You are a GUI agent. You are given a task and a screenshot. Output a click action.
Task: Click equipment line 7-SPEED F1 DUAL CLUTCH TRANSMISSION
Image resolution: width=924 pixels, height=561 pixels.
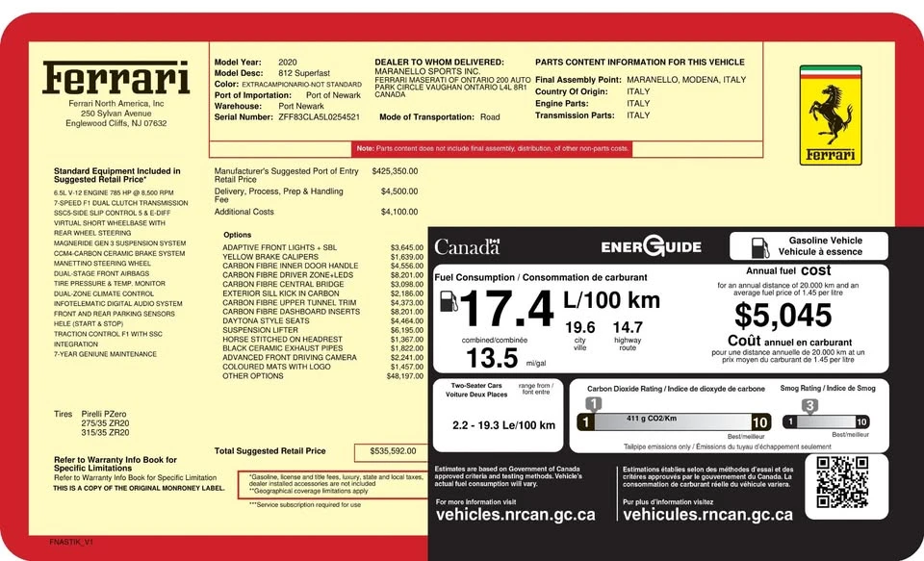tap(121, 203)
